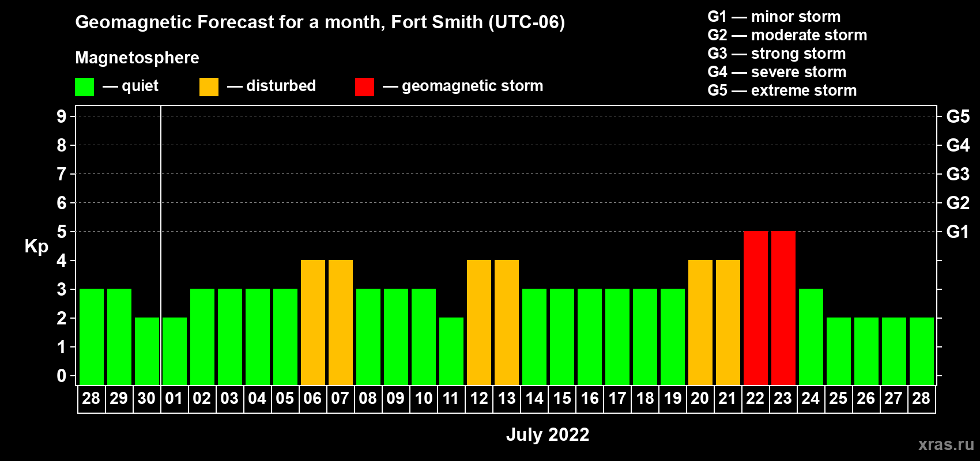Click the green quiet legend swatch
Image resolution: width=980 pixels, height=461 pixels.
84,87
